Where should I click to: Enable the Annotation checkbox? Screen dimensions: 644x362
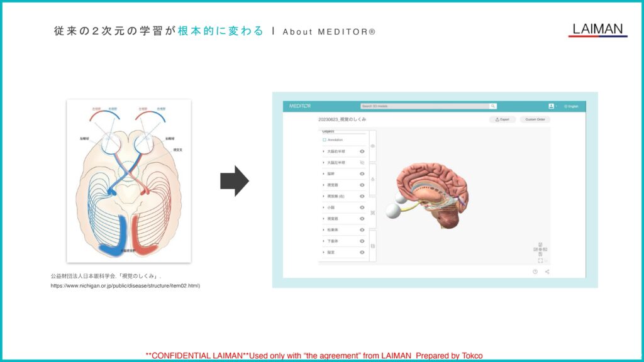(325, 140)
